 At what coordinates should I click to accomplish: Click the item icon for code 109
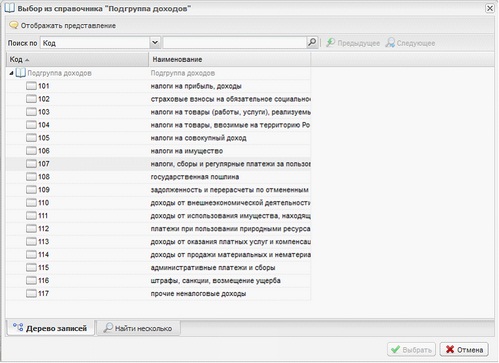31,190
